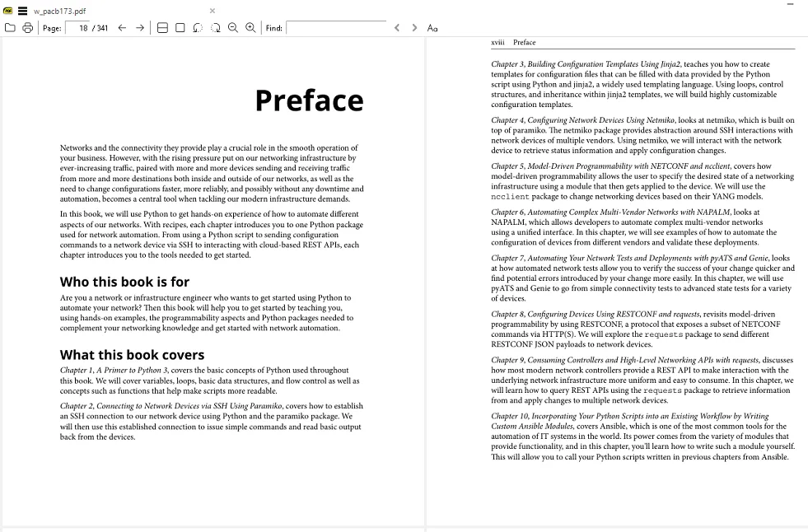
Task: Close the w_pacb173.pdf tab
Action: [x=213, y=11]
